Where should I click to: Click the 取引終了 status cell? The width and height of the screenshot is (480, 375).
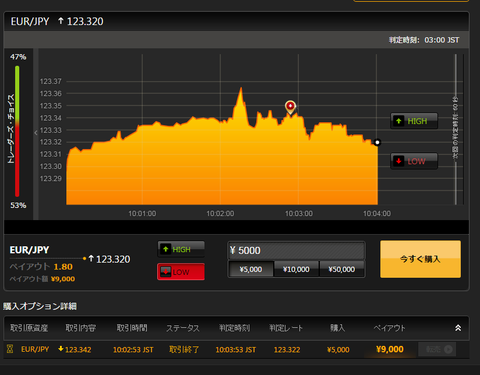pos(184,349)
